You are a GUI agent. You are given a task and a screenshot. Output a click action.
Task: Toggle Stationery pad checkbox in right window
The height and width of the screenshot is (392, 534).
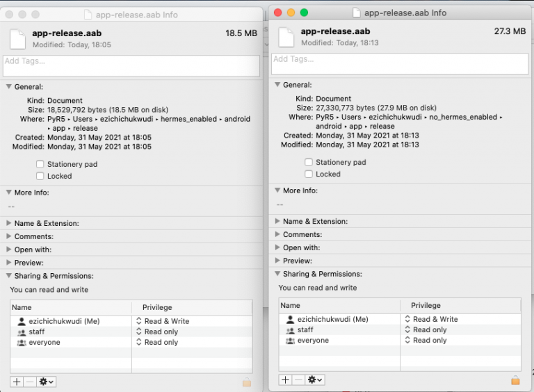point(309,163)
